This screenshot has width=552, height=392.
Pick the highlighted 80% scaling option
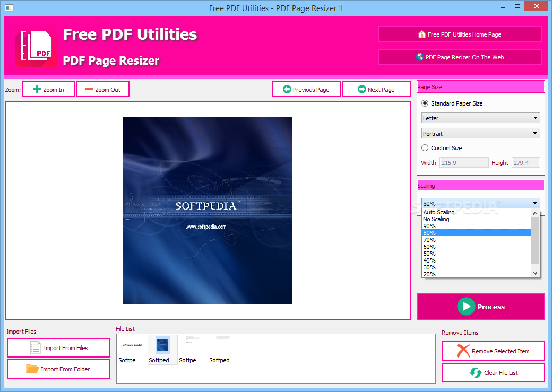point(476,232)
